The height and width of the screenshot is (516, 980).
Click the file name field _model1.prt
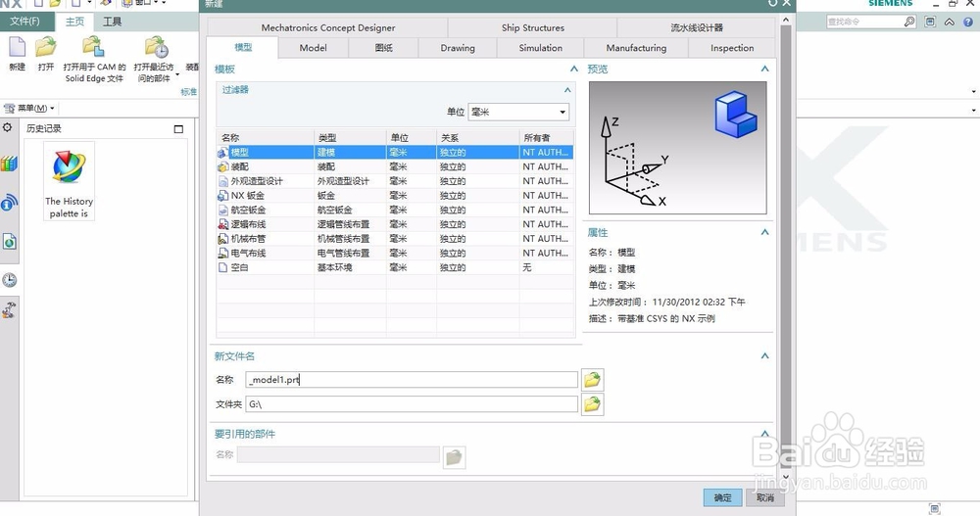coord(412,379)
